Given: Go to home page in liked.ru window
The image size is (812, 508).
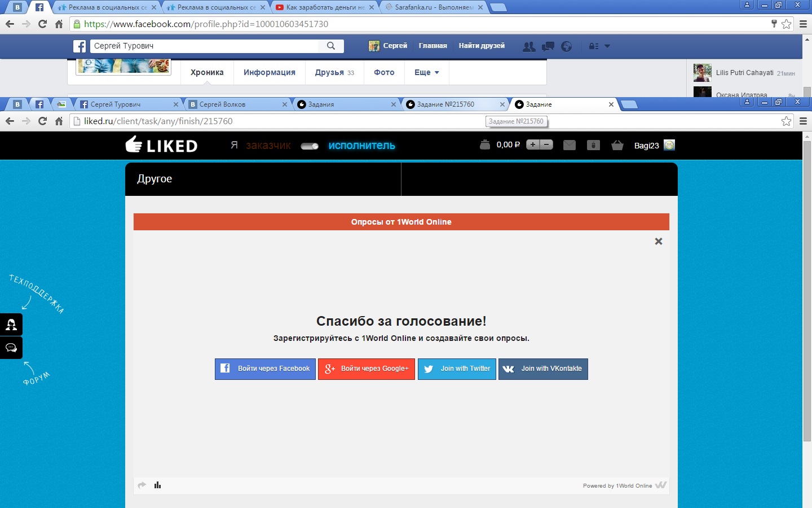Looking at the screenshot, I should 59,121.
